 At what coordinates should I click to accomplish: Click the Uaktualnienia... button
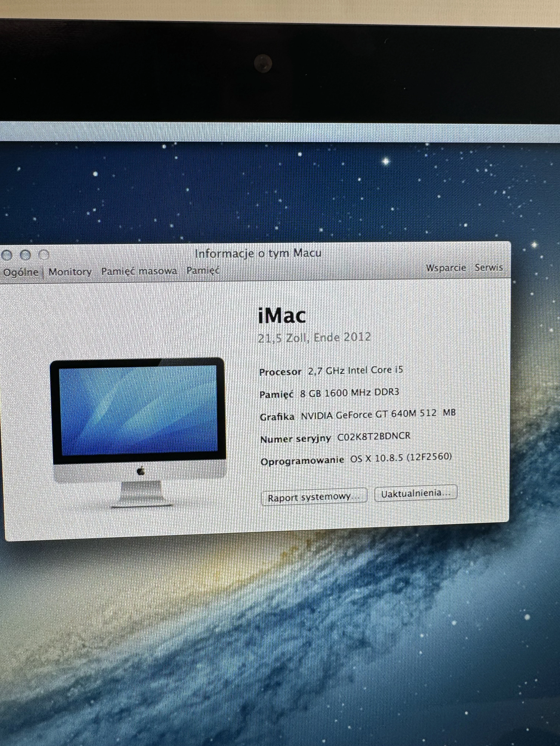click(x=416, y=493)
